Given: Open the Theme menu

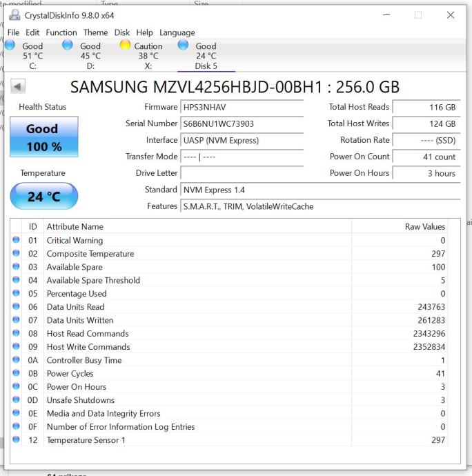Looking at the screenshot, I should (x=96, y=32).
